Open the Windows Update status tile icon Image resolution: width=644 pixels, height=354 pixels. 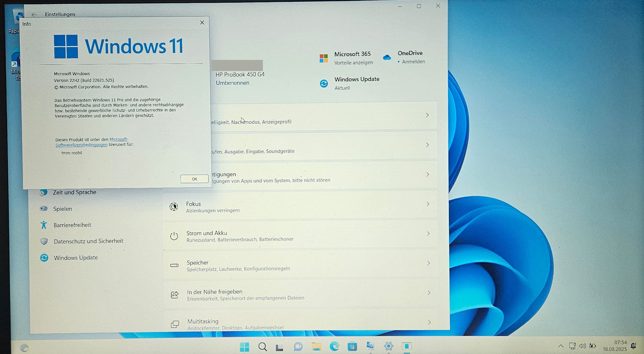(x=323, y=83)
